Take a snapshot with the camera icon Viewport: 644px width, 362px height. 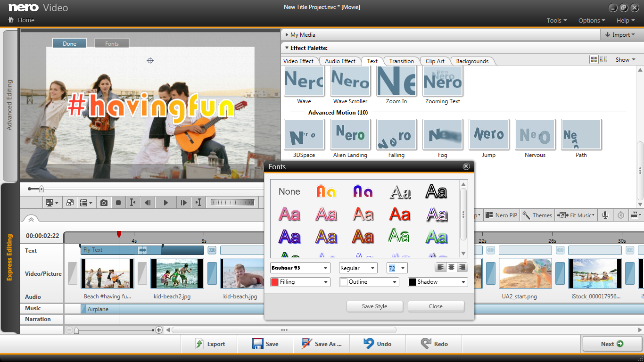coord(104,202)
